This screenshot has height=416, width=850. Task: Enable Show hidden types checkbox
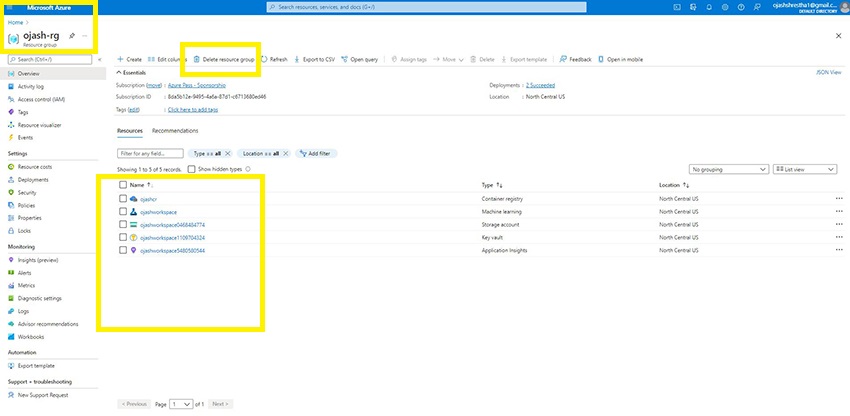pos(191,169)
